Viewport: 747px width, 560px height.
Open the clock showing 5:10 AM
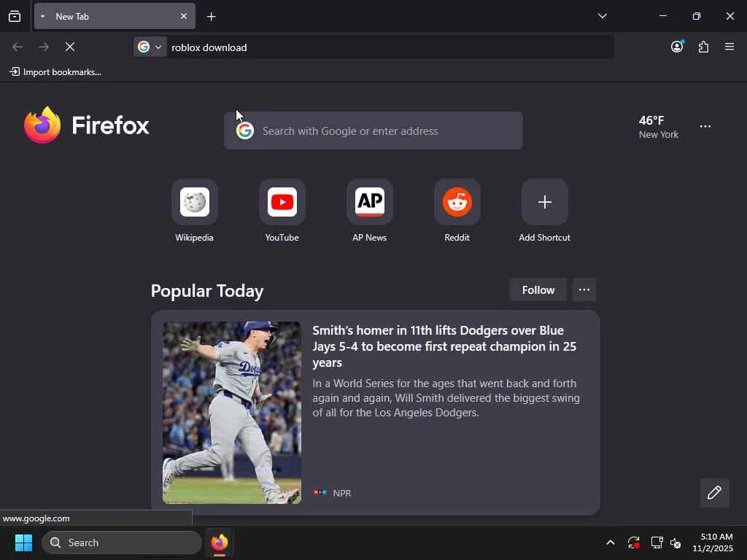(x=713, y=542)
